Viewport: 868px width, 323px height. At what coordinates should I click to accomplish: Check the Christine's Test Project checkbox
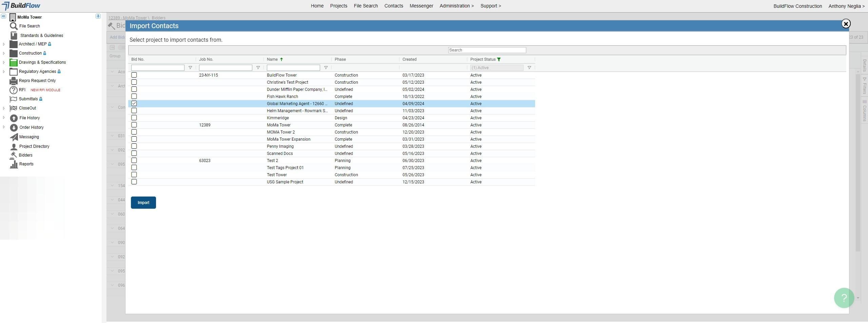tap(134, 82)
